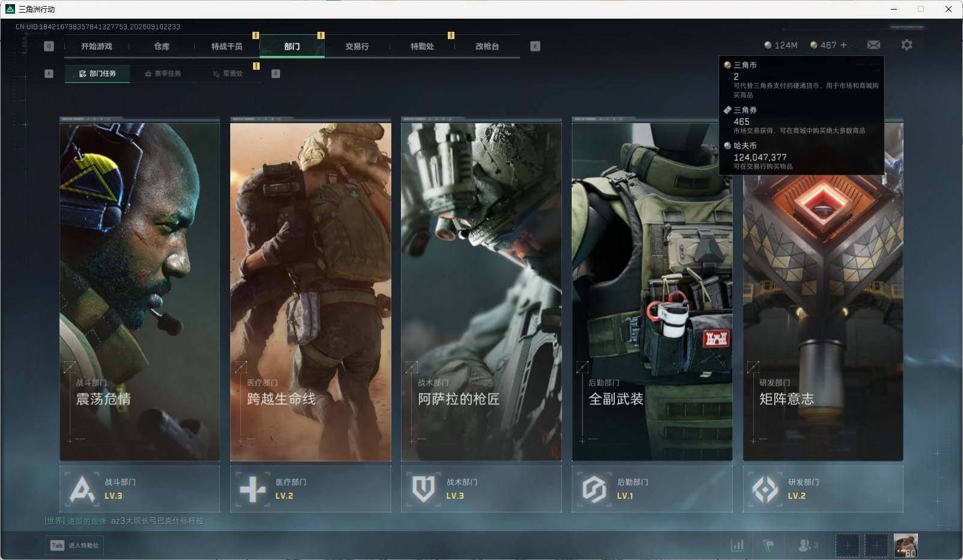Close the 三角洲行动 window
Screen dimensions: 963x560
click(949, 9)
